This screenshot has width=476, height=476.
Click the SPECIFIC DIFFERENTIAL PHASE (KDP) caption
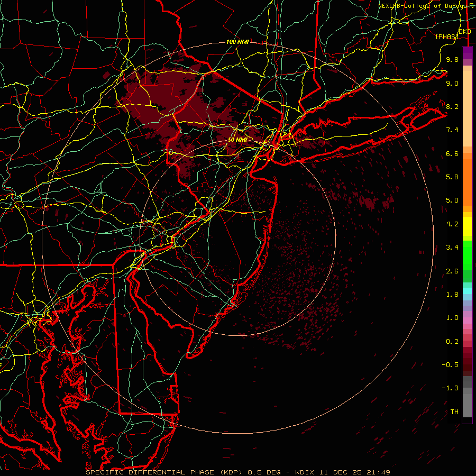point(165,472)
